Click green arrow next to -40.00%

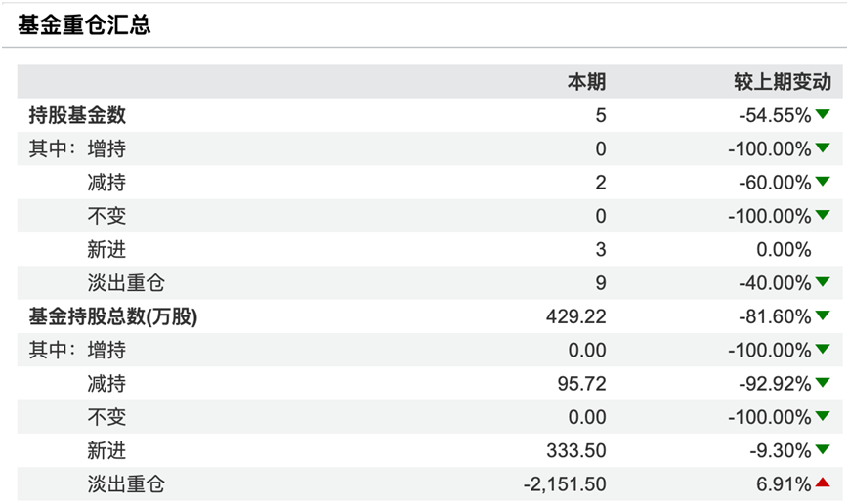click(823, 282)
